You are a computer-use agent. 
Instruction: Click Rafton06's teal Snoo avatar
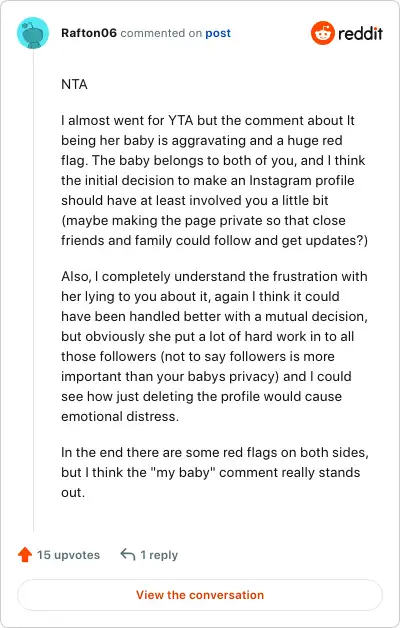[x=33, y=33]
